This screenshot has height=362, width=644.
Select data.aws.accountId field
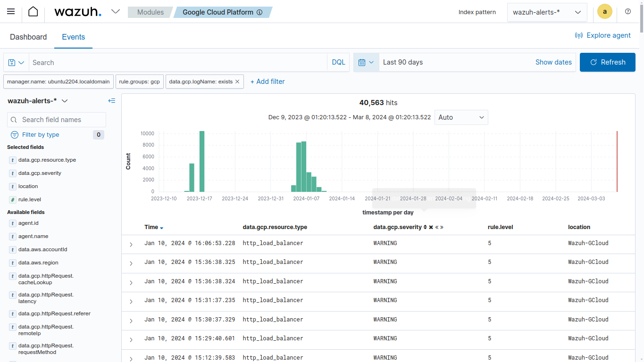point(42,249)
